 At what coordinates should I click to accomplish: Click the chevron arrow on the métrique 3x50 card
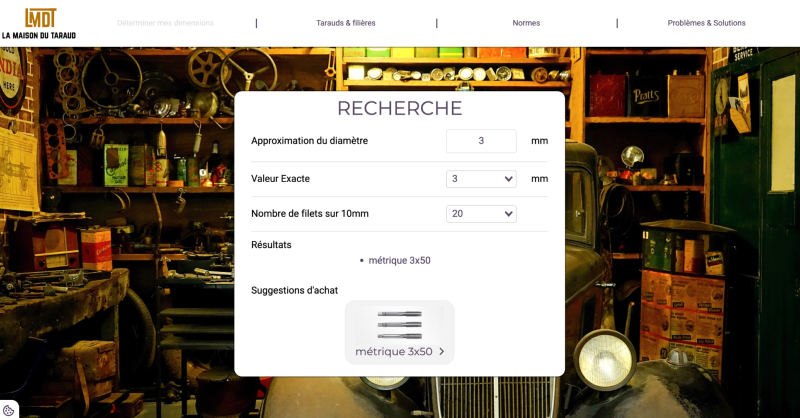[x=442, y=352]
